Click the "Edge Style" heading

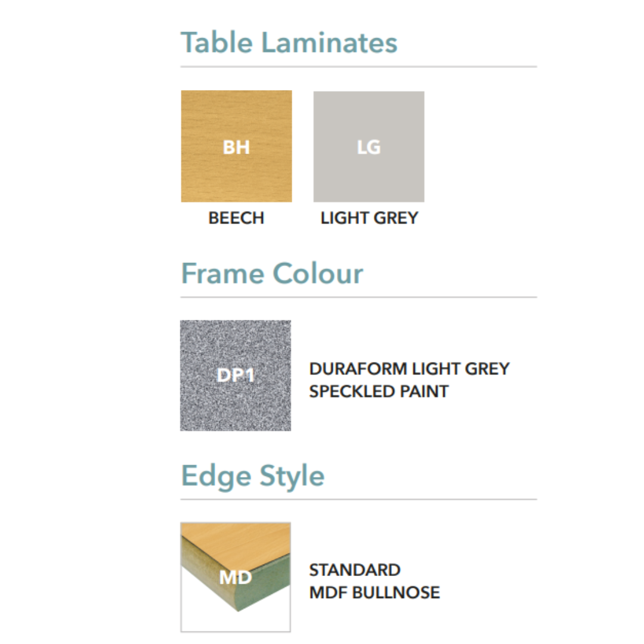253,476
